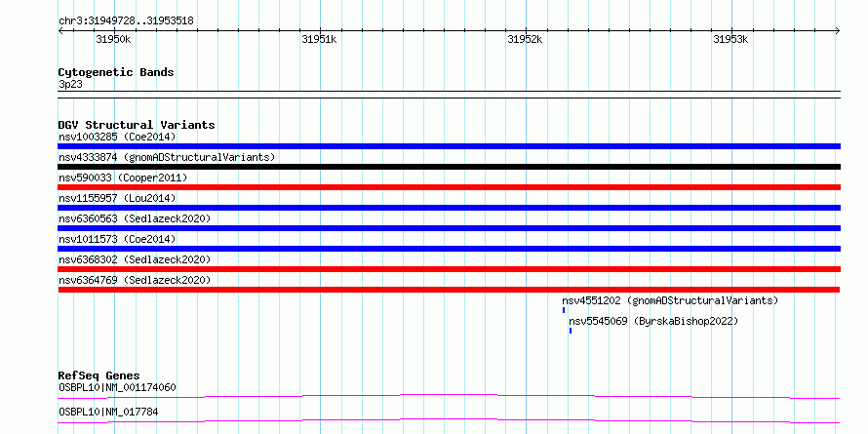Click the small nsv4551202 variant marker

click(x=564, y=310)
